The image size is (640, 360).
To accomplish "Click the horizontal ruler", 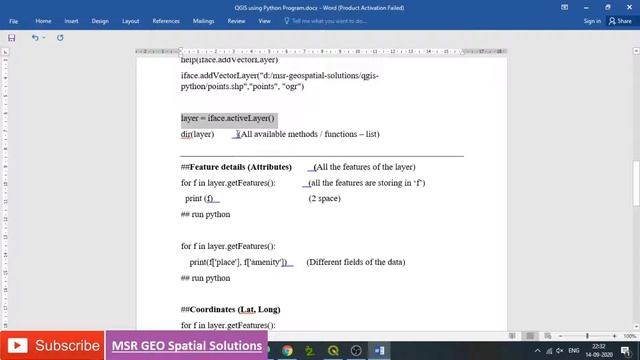I will tap(321, 51).
